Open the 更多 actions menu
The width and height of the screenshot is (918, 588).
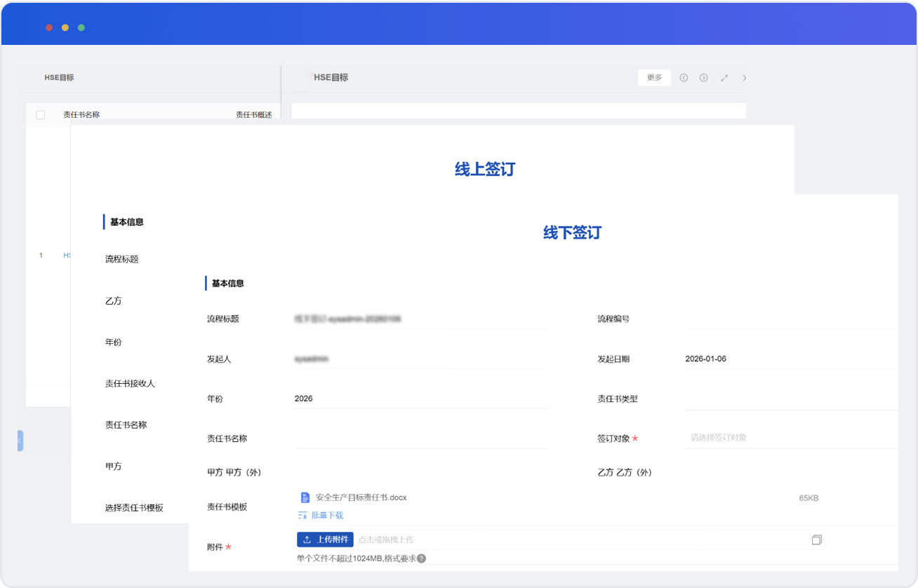coord(654,78)
